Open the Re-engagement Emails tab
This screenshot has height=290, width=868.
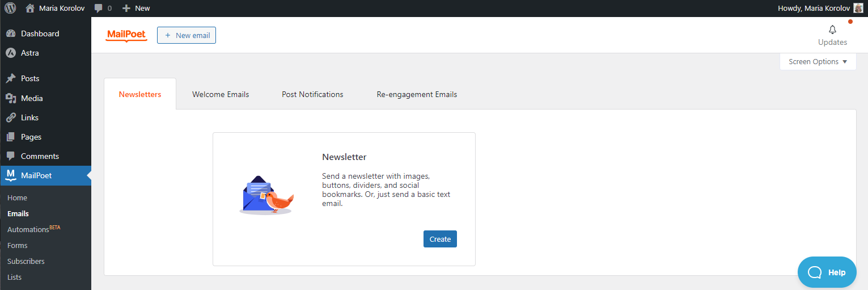point(417,94)
